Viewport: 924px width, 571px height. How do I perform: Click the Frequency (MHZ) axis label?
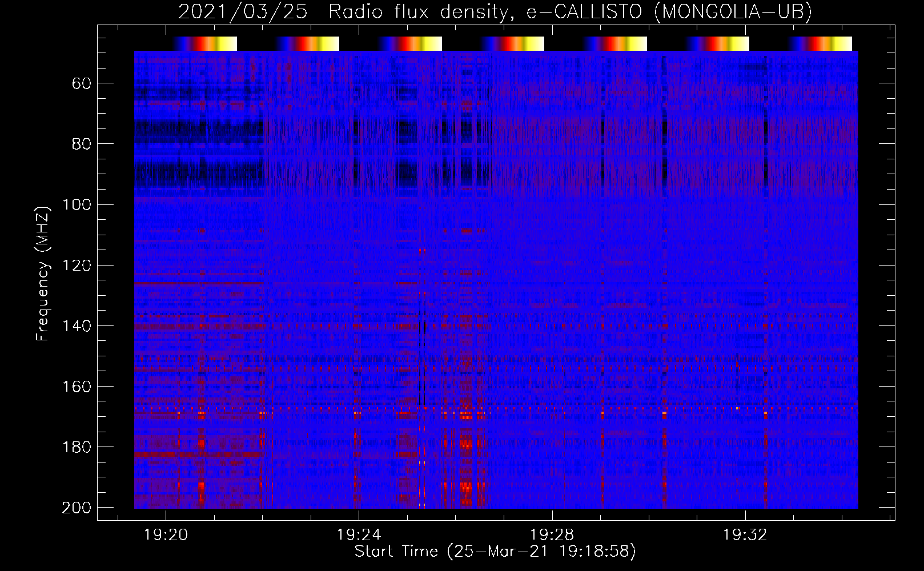43,274
